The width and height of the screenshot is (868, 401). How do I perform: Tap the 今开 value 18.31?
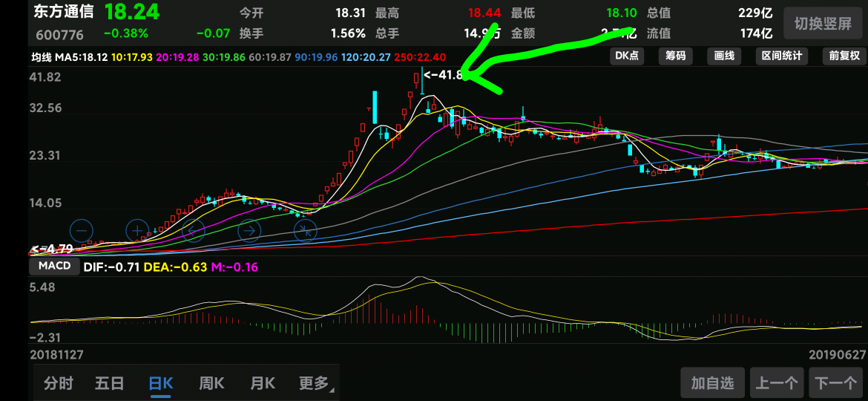pyautogui.click(x=350, y=13)
